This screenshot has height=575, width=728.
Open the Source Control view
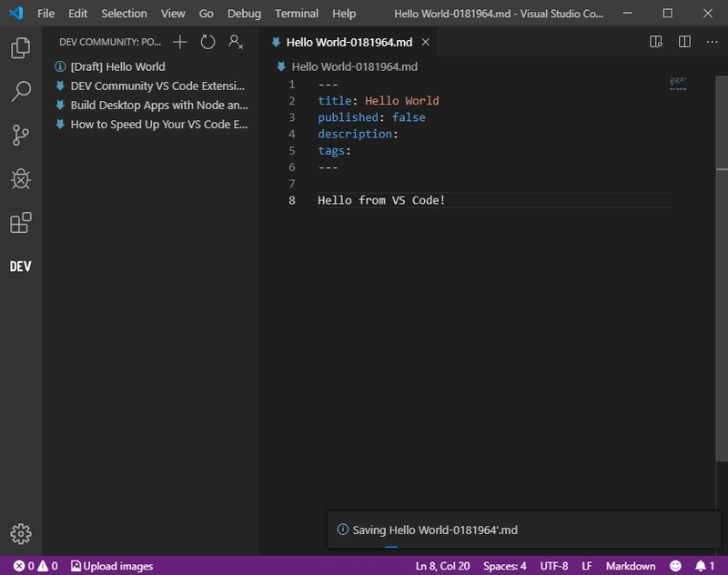coord(20,135)
